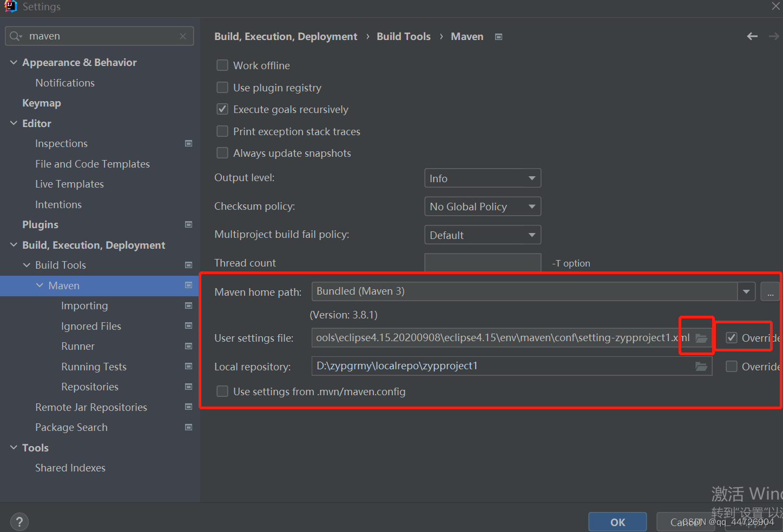Click Cancel button

click(686, 522)
